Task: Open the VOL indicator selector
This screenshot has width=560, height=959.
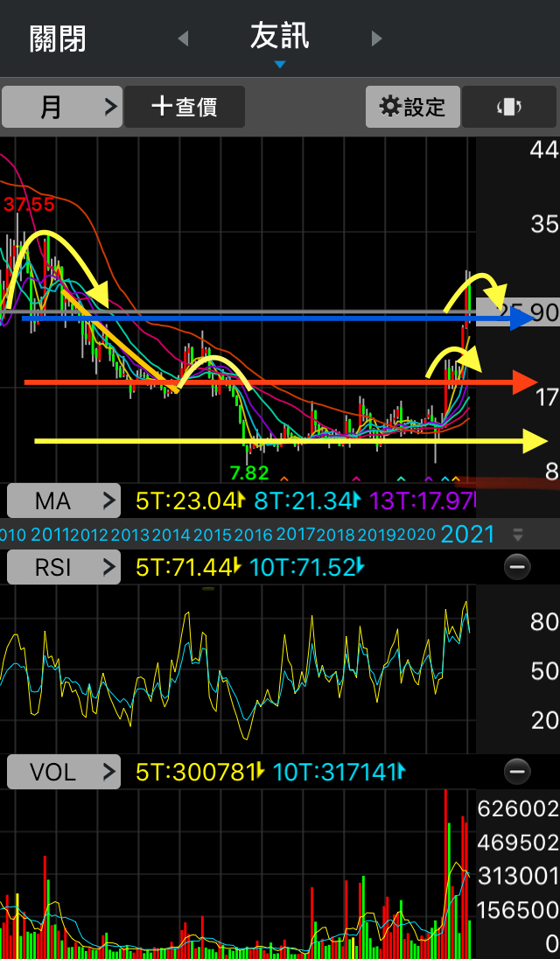Action: (x=64, y=773)
